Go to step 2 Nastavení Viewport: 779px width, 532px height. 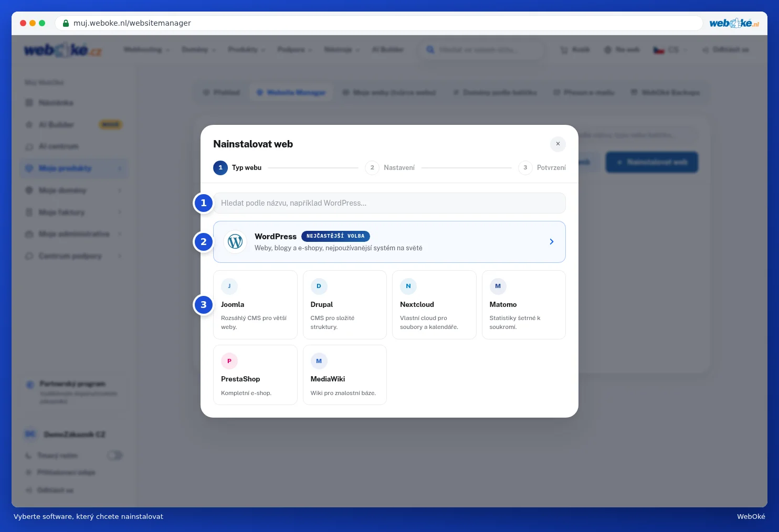tap(390, 168)
